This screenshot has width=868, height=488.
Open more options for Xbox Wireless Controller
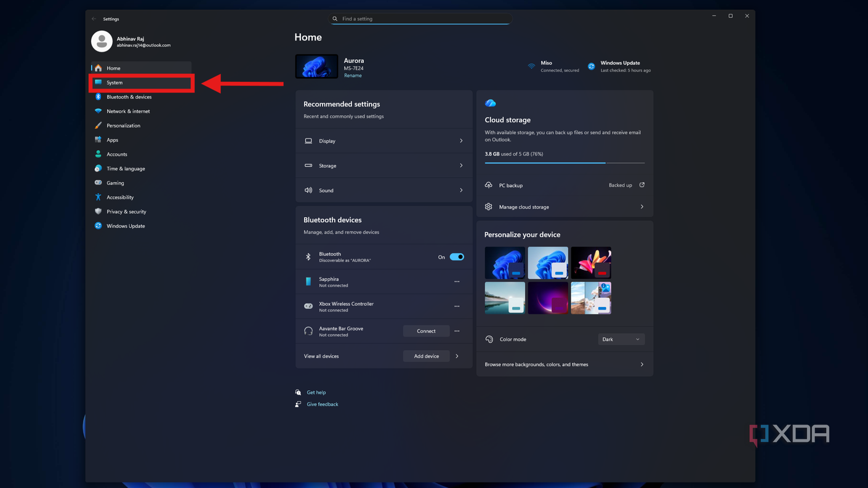[x=457, y=306]
